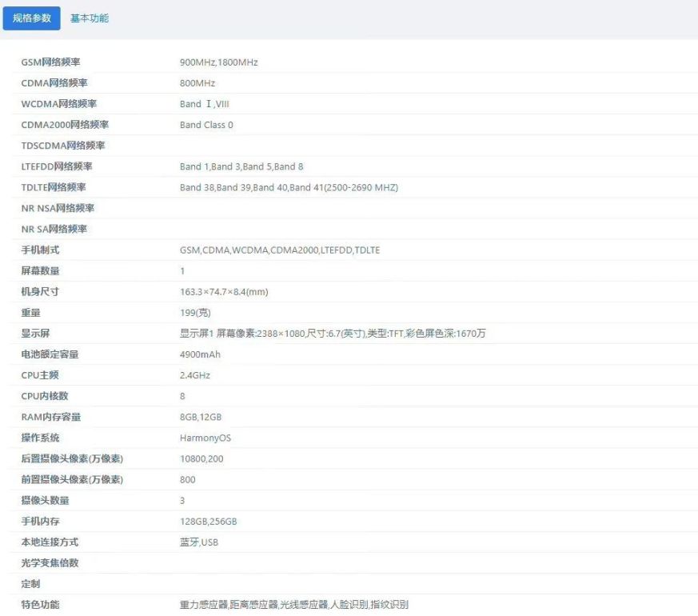
Task: Click the 屏幕数量 label
Action: 40,271
